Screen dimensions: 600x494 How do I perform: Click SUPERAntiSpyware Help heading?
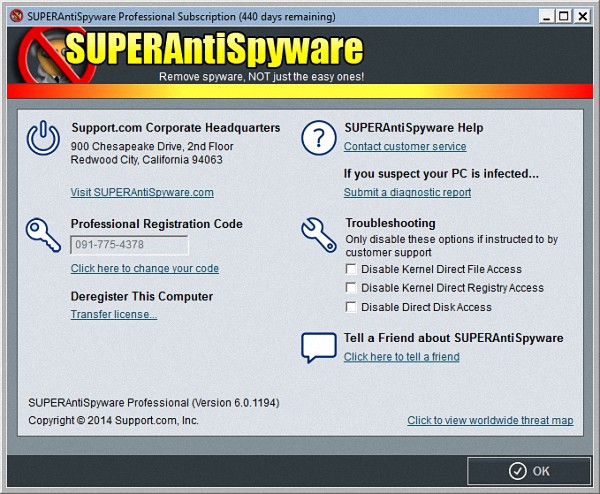[x=414, y=127]
